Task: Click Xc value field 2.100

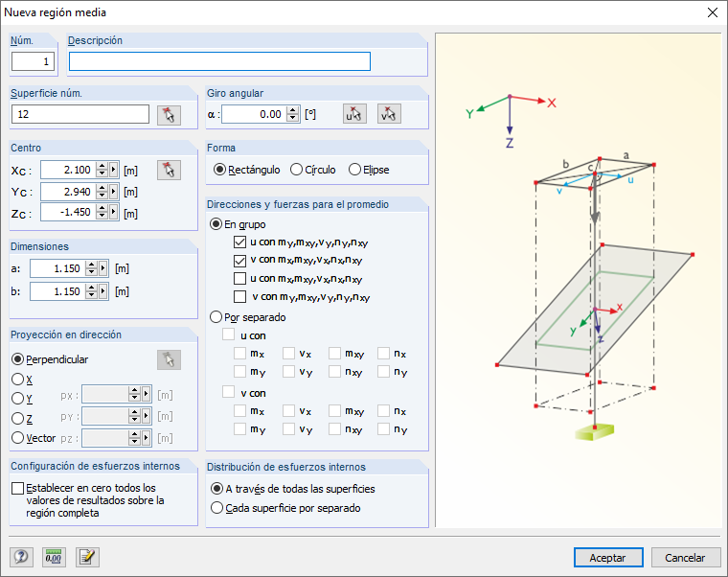Action: tap(68, 170)
